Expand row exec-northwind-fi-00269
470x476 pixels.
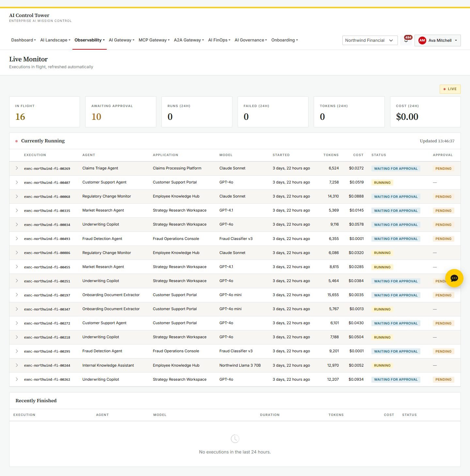tap(17, 168)
